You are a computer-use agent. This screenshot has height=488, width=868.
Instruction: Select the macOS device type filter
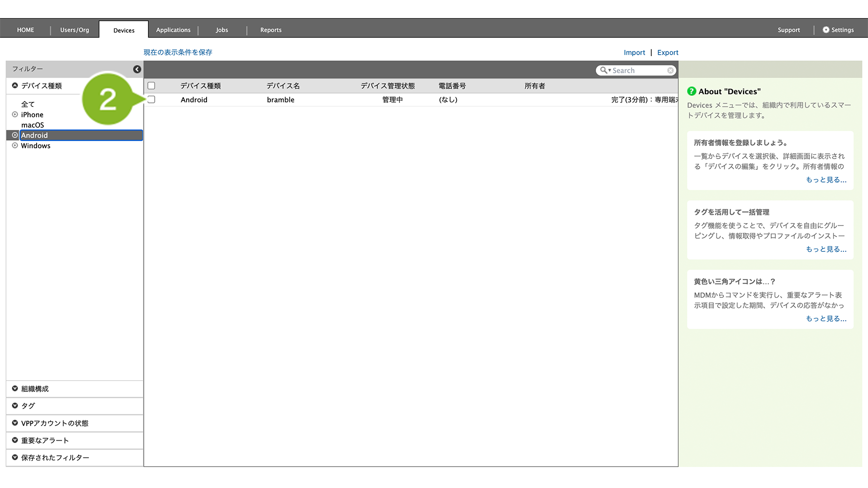point(33,125)
